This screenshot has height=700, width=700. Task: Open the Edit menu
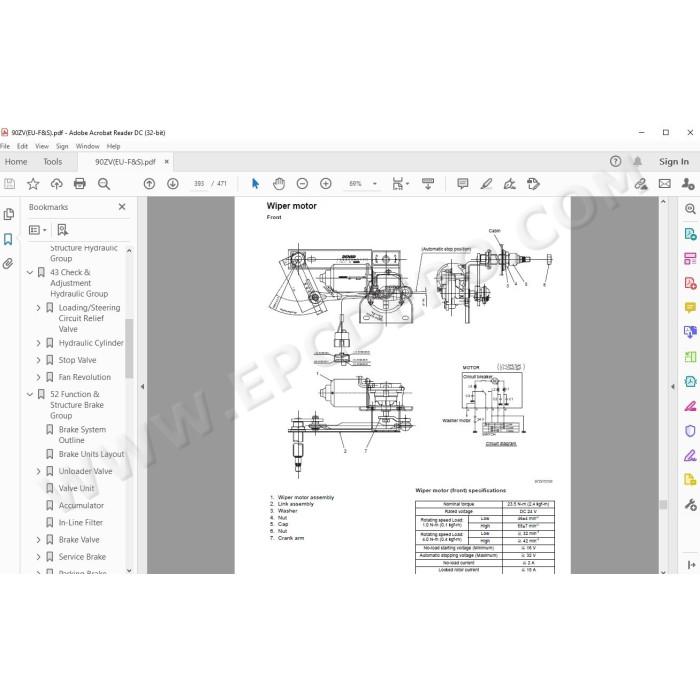click(x=22, y=146)
